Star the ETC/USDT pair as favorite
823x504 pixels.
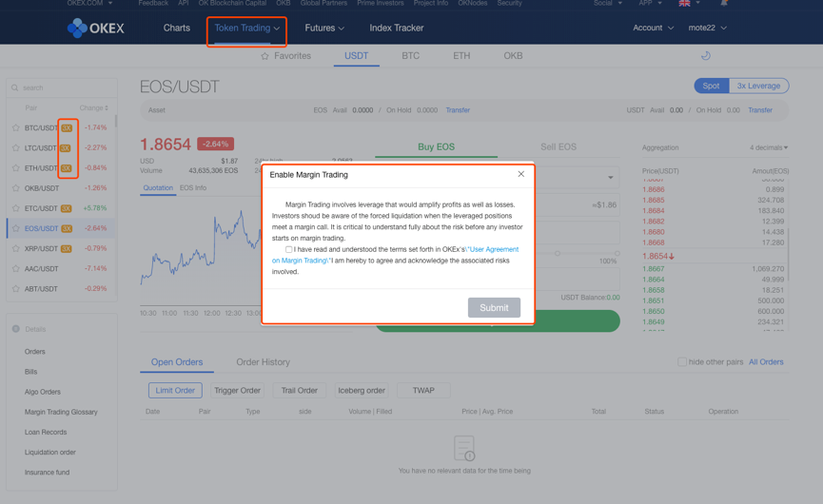tap(16, 208)
